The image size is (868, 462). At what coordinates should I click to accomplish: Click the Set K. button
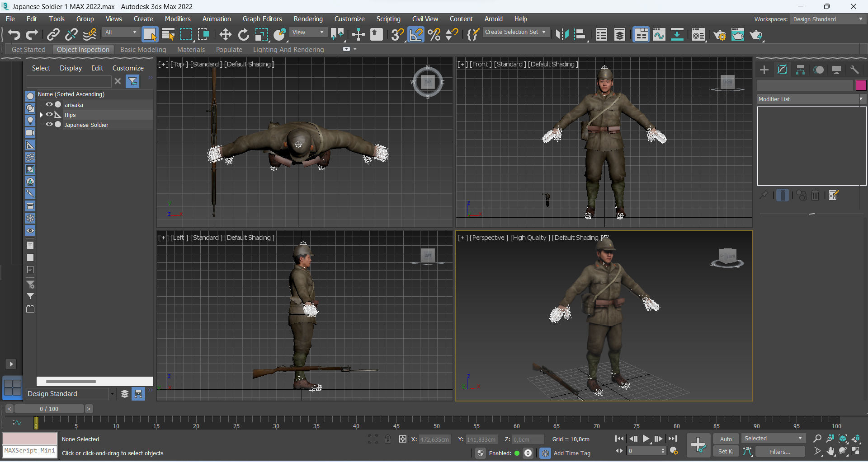[x=726, y=451]
